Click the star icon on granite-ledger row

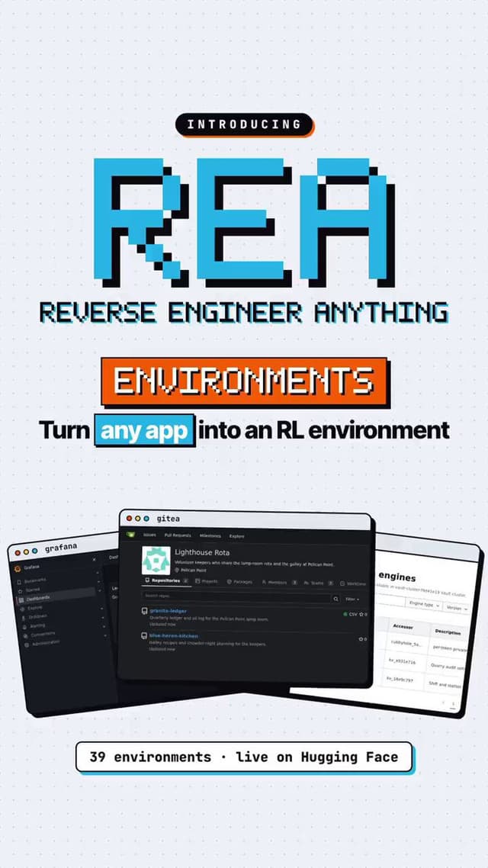click(361, 615)
